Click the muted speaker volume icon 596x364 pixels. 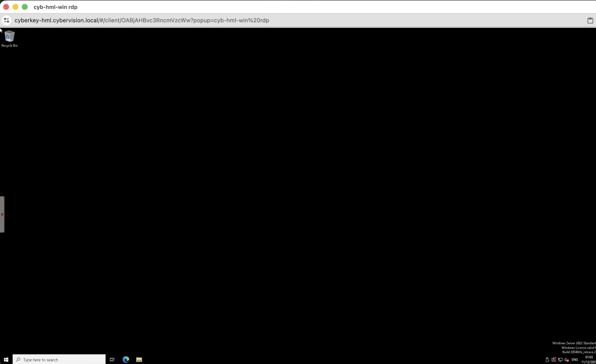(x=567, y=360)
